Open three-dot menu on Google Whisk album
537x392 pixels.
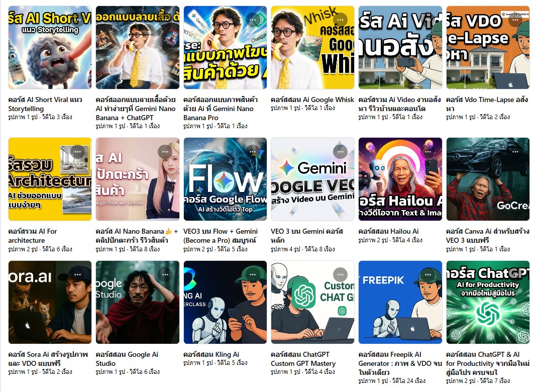(x=341, y=20)
